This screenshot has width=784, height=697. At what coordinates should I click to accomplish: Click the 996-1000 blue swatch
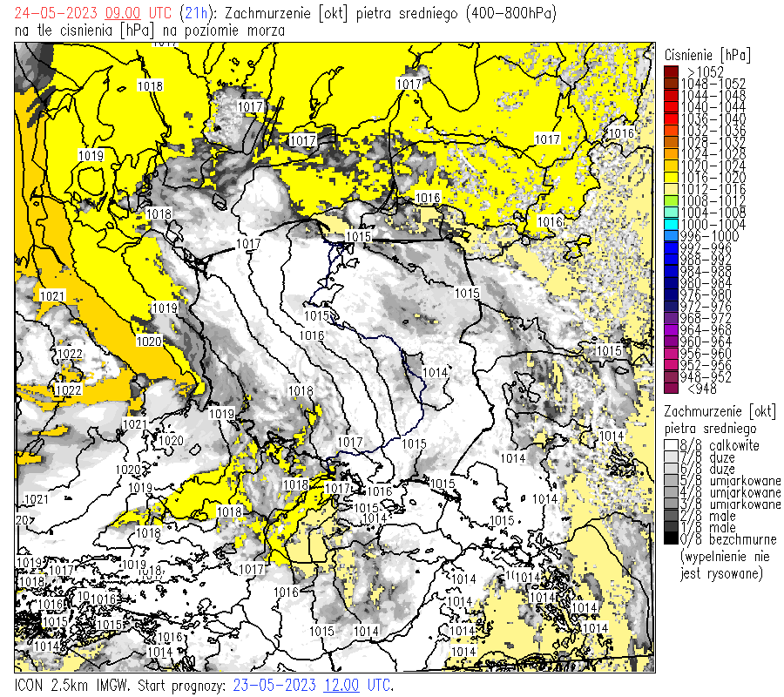point(671,236)
